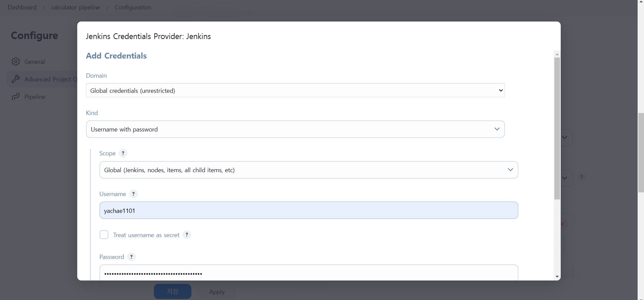Click the Jenkins Credentials Provider: Jenkins title
Screen dimensions: 644x300
tap(148, 36)
